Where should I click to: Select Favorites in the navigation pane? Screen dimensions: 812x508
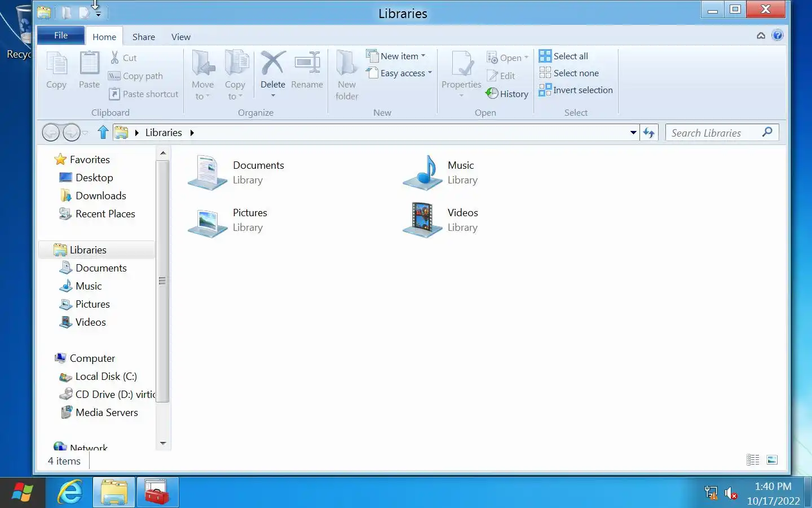tap(83, 159)
